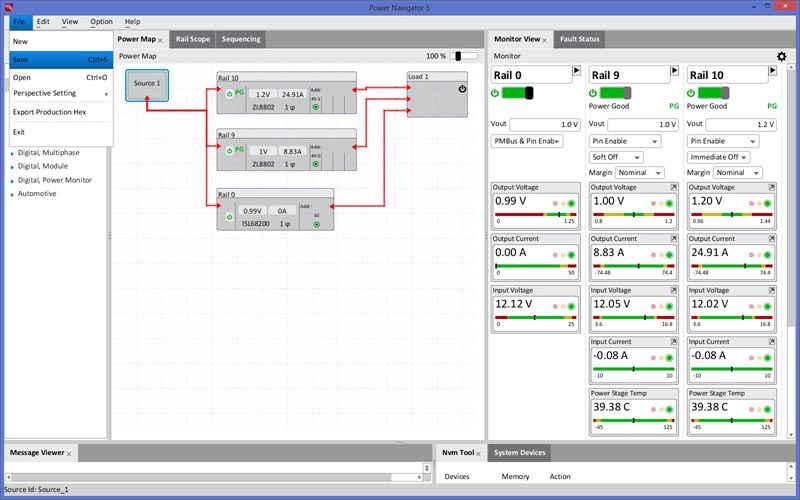Viewport: 800px width, 500px height.
Task: Close the Message Viewer tab
Action: coord(69,454)
